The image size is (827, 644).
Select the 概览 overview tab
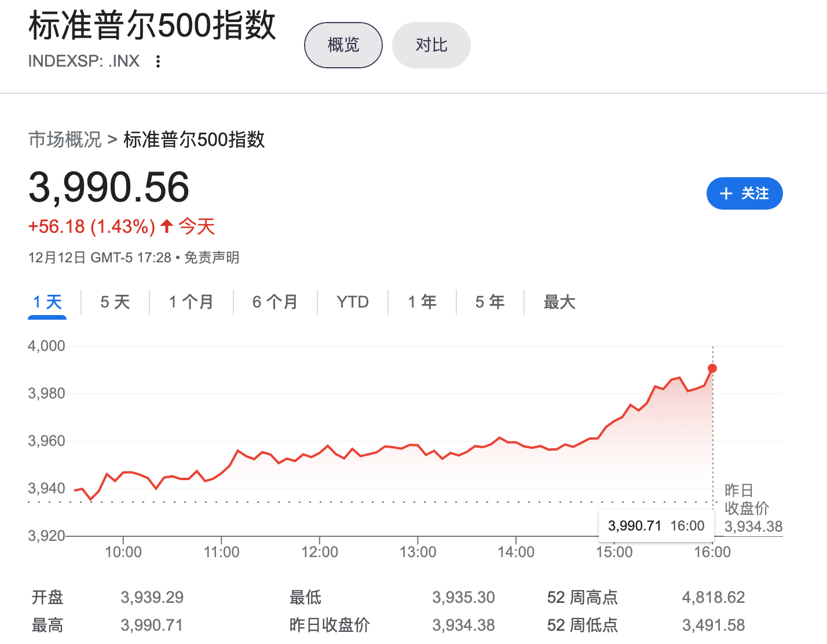(343, 45)
